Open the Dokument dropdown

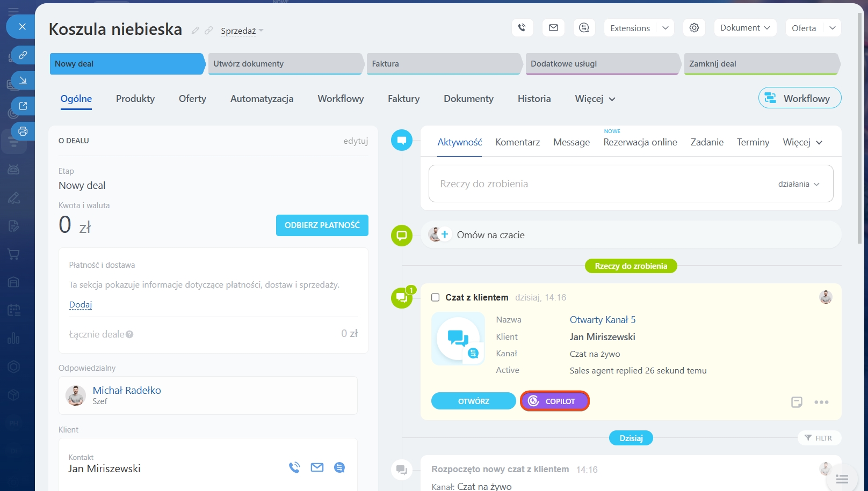tap(744, 28)
